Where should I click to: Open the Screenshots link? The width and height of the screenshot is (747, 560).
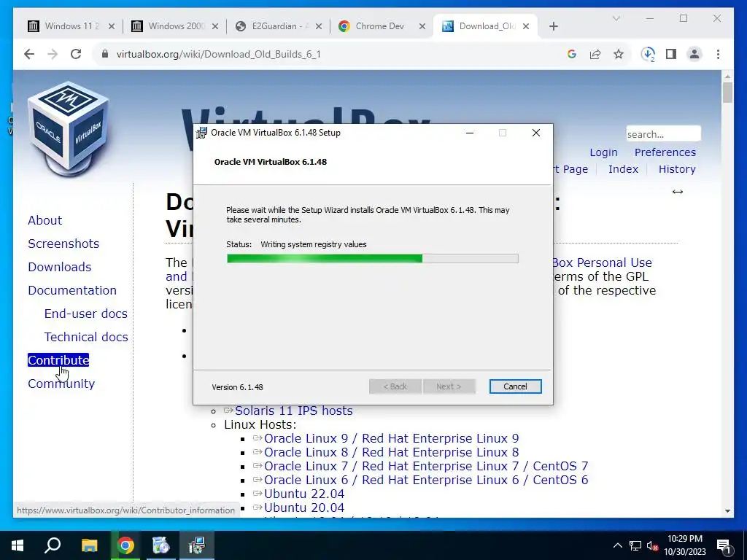(63, 244)
